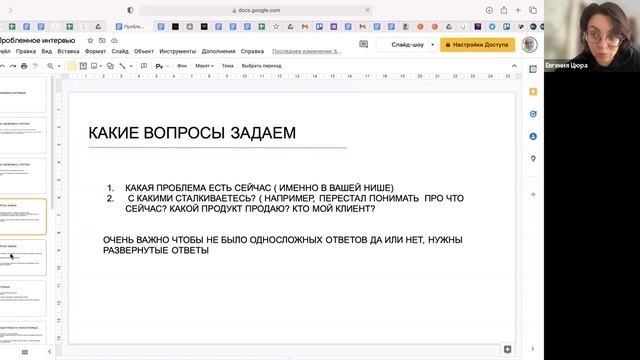Open the Последнее изменение history link
The image size is (640, 360).
pyautogui.click(x=307, y=51)
